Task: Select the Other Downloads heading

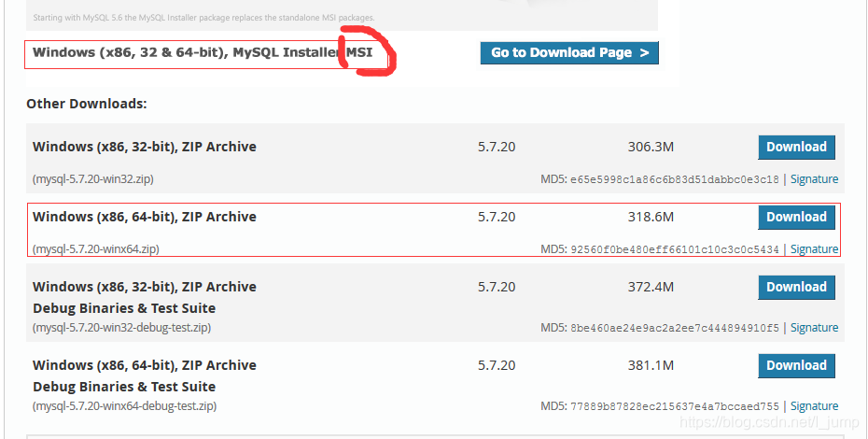Action: 87,104
